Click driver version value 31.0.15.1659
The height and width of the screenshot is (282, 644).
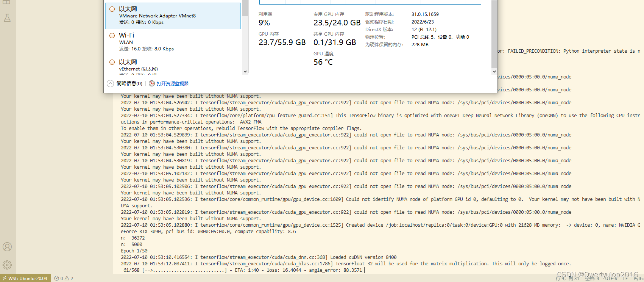coord(425,14)
